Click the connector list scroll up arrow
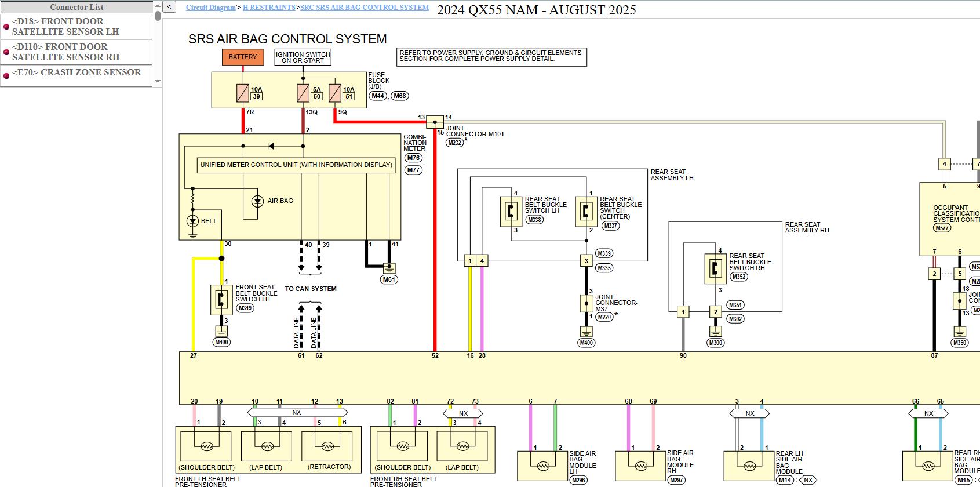This screenshot has width=980, height=487. click(x=158, y=6)
